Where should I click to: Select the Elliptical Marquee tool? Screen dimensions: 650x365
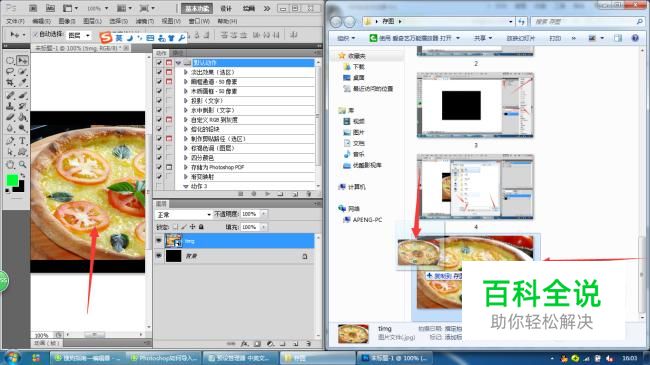coord(10,61)
